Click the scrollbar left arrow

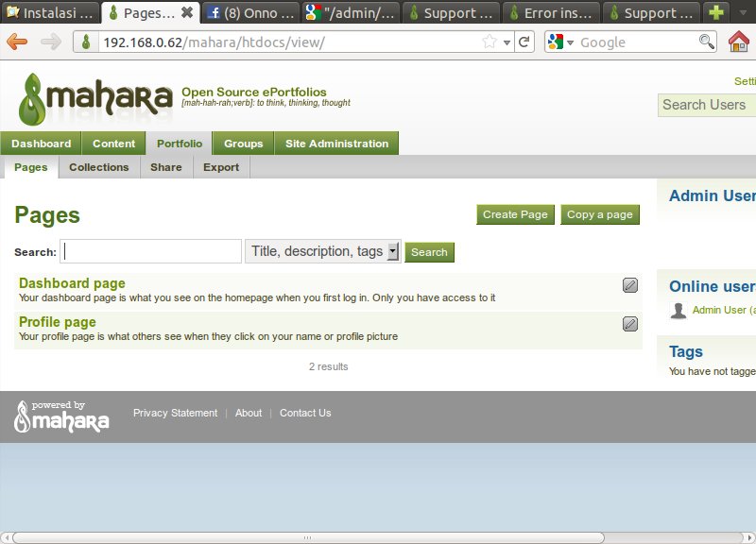[x=7, y=537]
